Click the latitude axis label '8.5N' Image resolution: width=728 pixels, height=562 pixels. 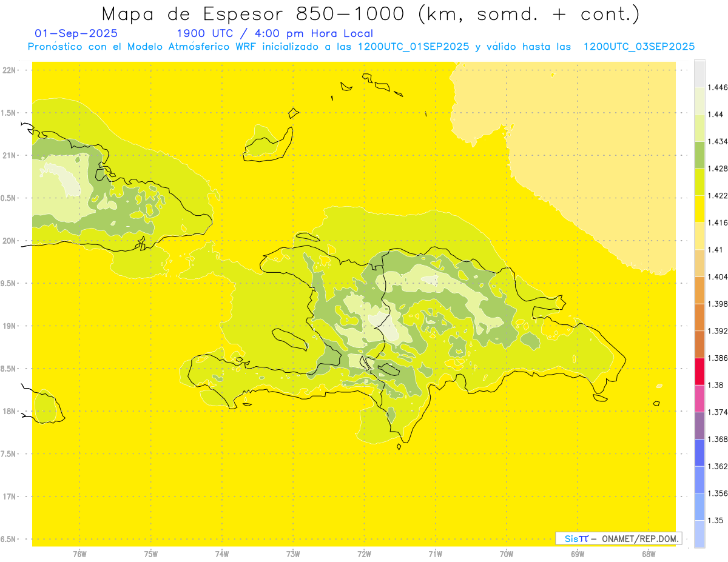8,369
